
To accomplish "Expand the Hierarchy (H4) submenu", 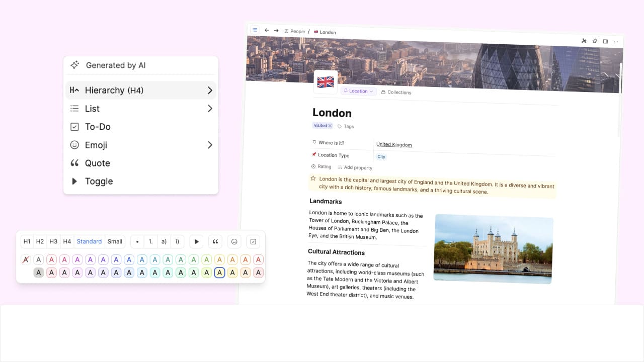I will [210, 90].
